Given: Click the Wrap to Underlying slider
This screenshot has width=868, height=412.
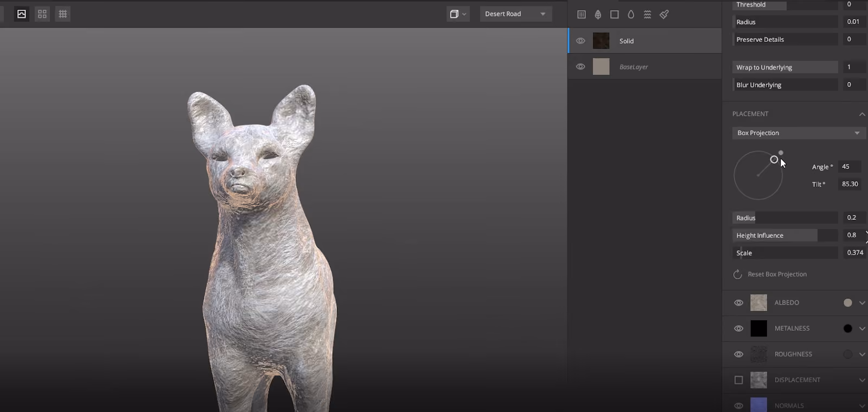Looking at the screenshot, I should pyautogui.click(x=785, y=67).
